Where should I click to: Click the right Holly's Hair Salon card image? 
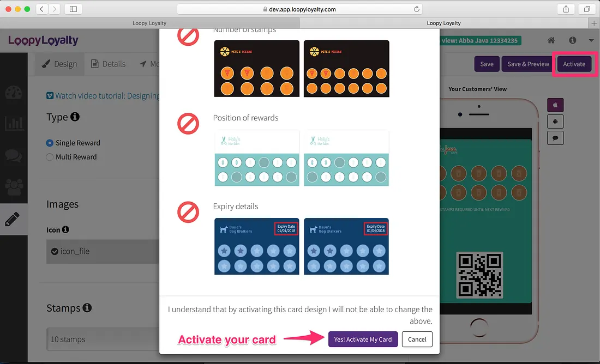(346, 158)
